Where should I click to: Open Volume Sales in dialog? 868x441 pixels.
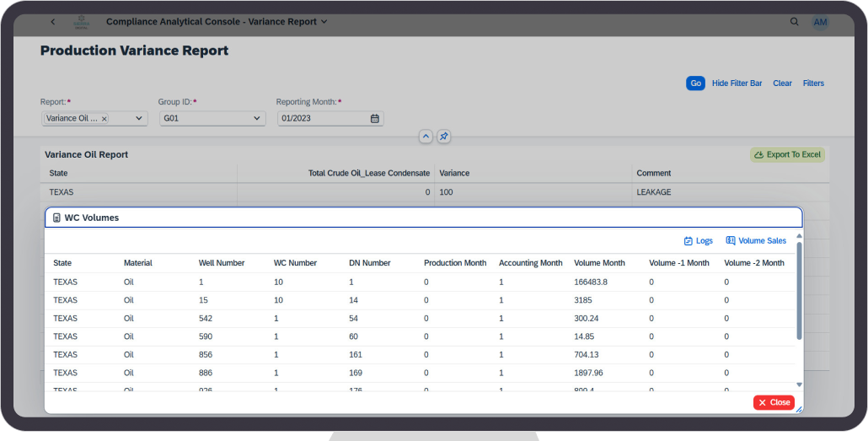click(756, 240)
